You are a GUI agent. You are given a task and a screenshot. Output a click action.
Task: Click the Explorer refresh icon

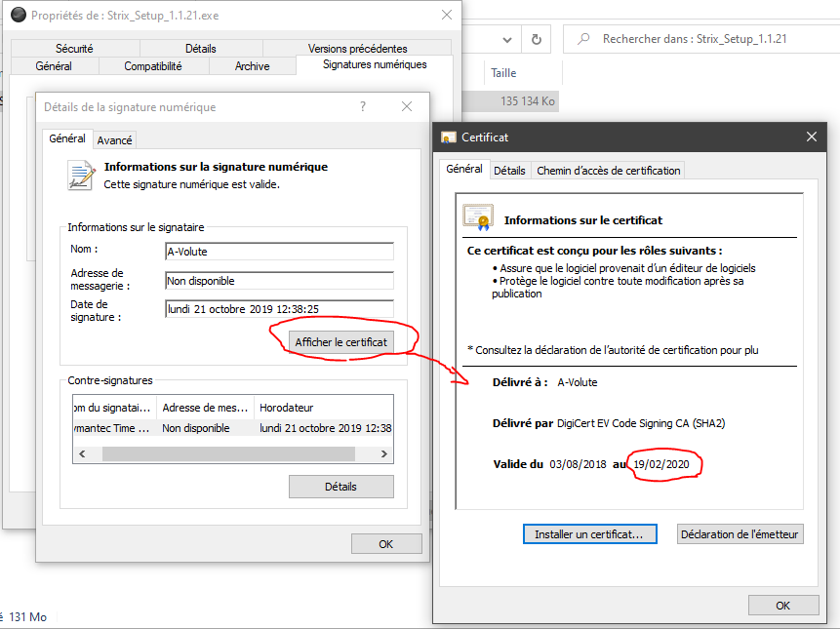[537, 39]
